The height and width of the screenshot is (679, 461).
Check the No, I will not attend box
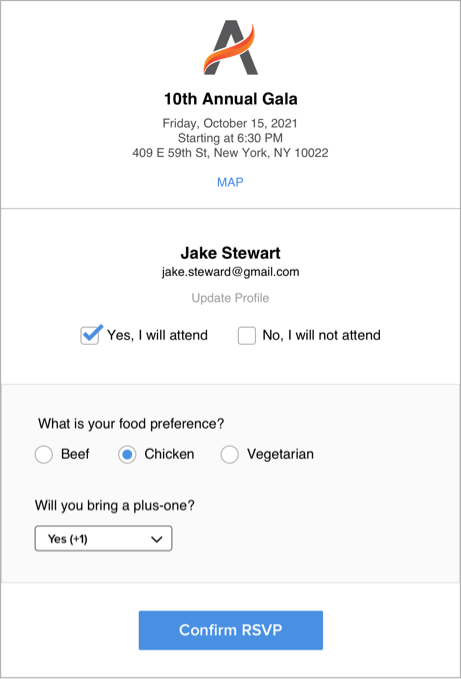click(247, 336)
